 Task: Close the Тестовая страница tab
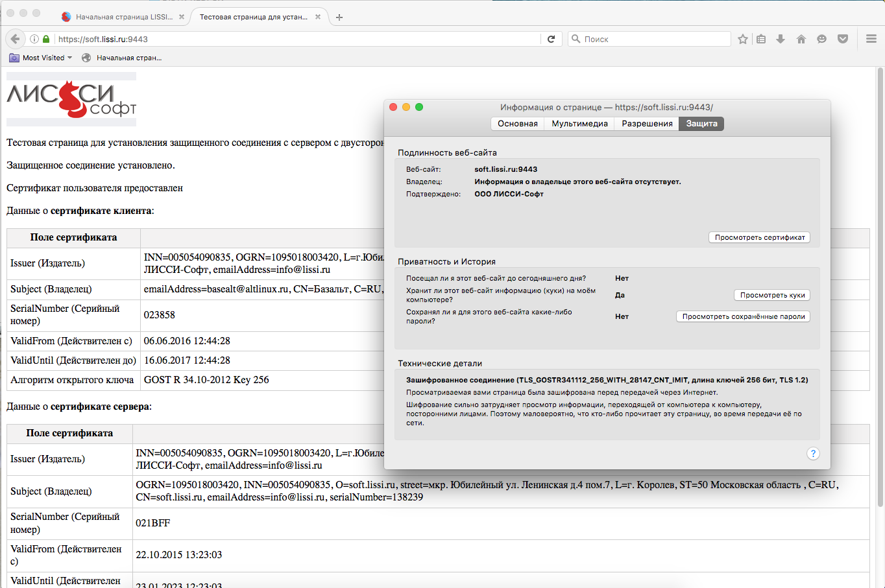click(318, 17)
